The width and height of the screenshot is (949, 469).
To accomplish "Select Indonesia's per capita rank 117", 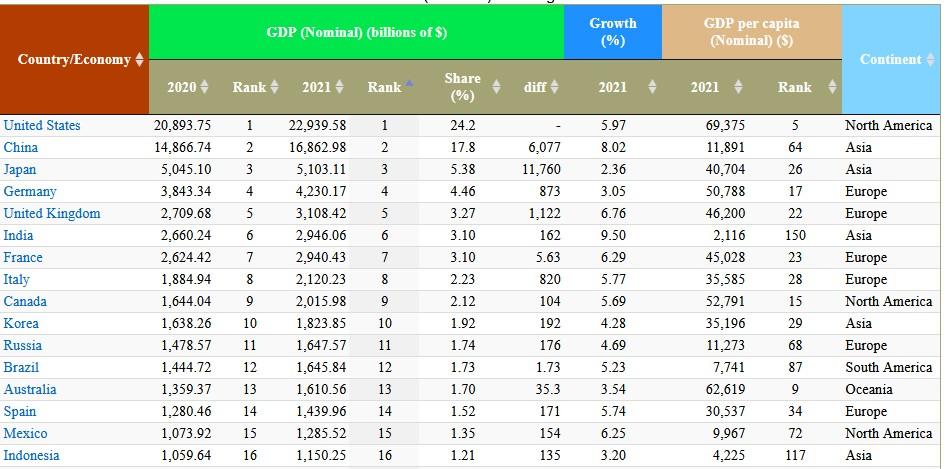I will 795,455.
